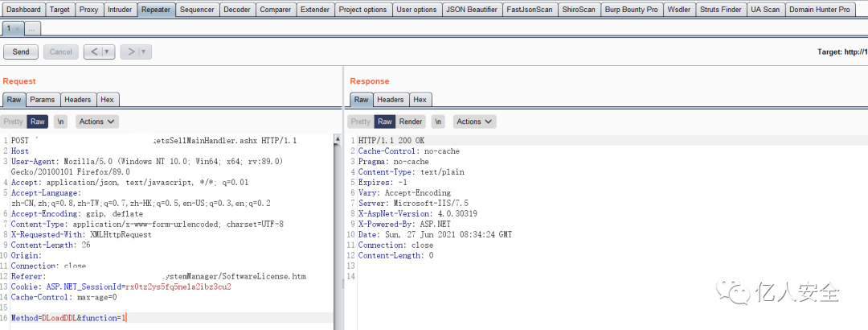The width and height of the screenshot is (868, 330).
Task: Toggle \n non-printing chars in Response
Action: [439, 122]
